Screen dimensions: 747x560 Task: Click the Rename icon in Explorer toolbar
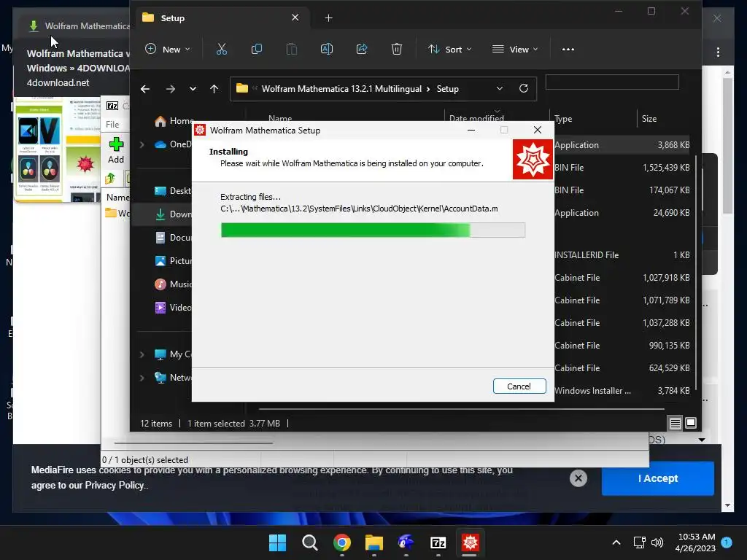[x=327, y=49]
